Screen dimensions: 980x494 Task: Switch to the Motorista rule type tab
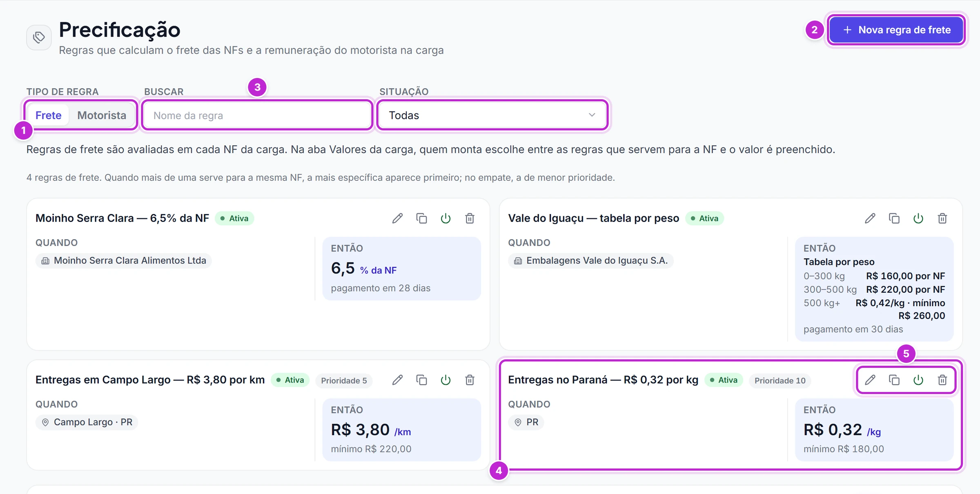point(102,116)
